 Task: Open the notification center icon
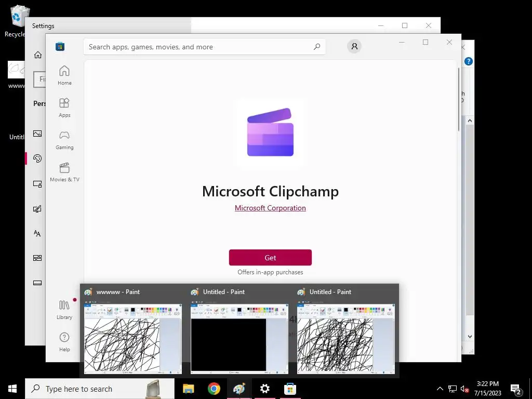(516, 389)
